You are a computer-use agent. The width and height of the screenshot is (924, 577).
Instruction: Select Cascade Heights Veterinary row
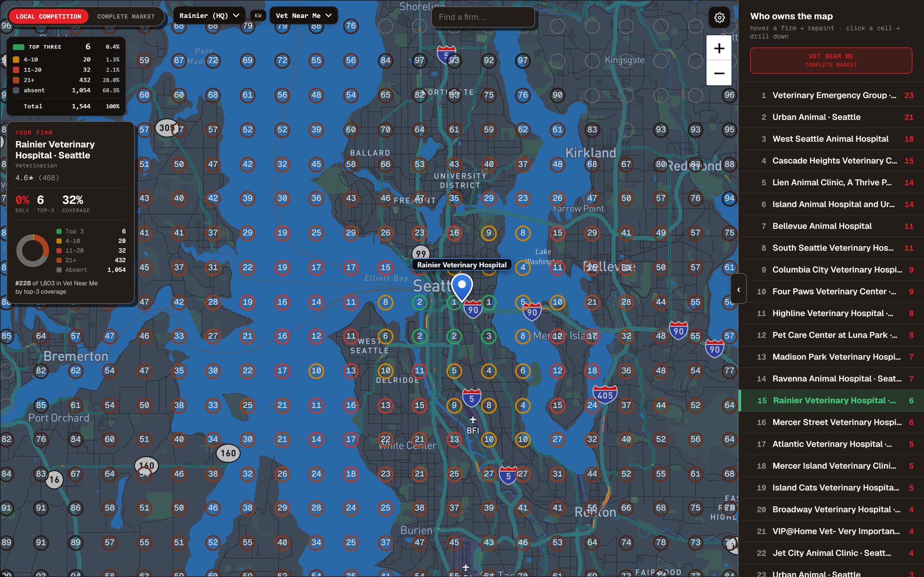coord(832,161)
